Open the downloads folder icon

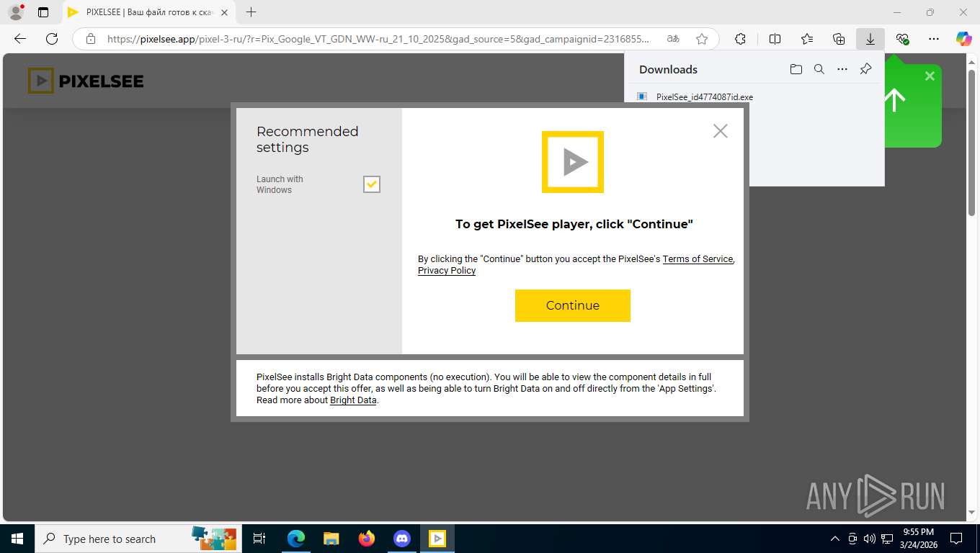pyautogui.click(x=796, y=69)
